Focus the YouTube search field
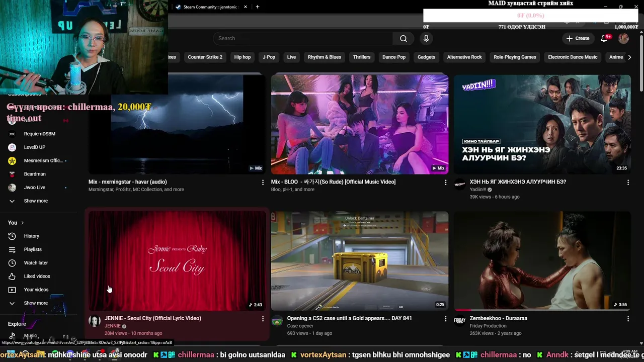 click(303, 38)
